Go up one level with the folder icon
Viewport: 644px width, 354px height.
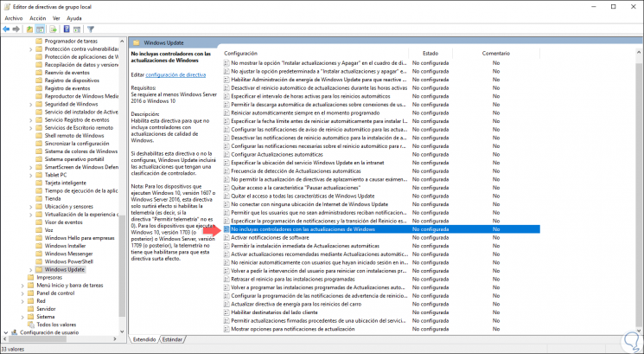click(29, 29)
